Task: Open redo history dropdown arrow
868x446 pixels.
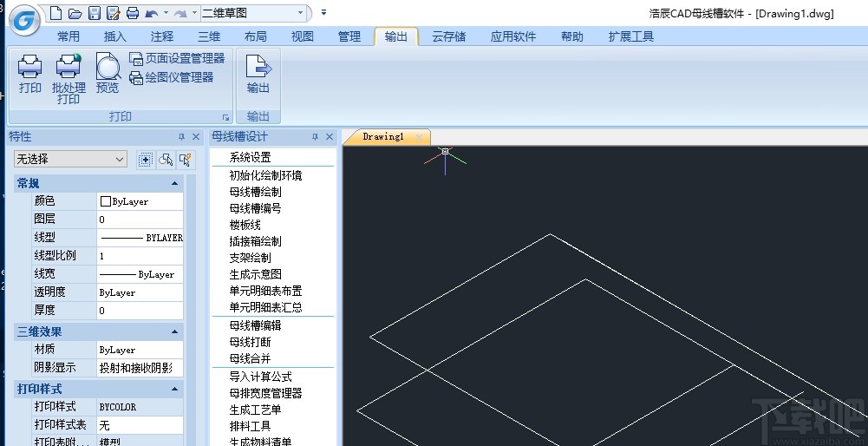Action: (194, 12)
